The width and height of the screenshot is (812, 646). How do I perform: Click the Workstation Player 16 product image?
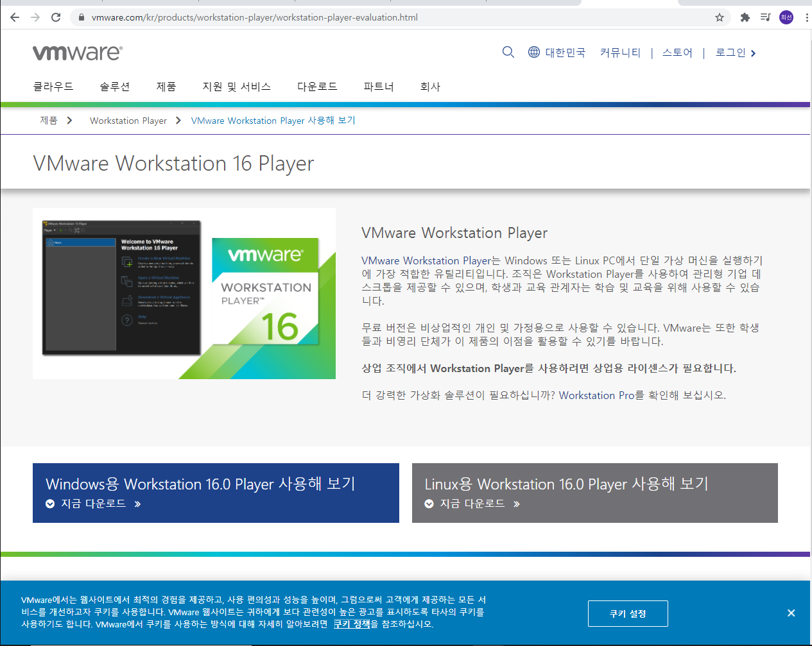tap(184, 293)
